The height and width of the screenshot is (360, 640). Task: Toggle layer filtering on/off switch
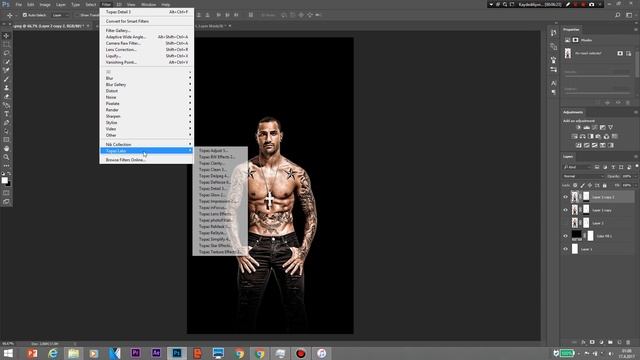pos(636,166)
